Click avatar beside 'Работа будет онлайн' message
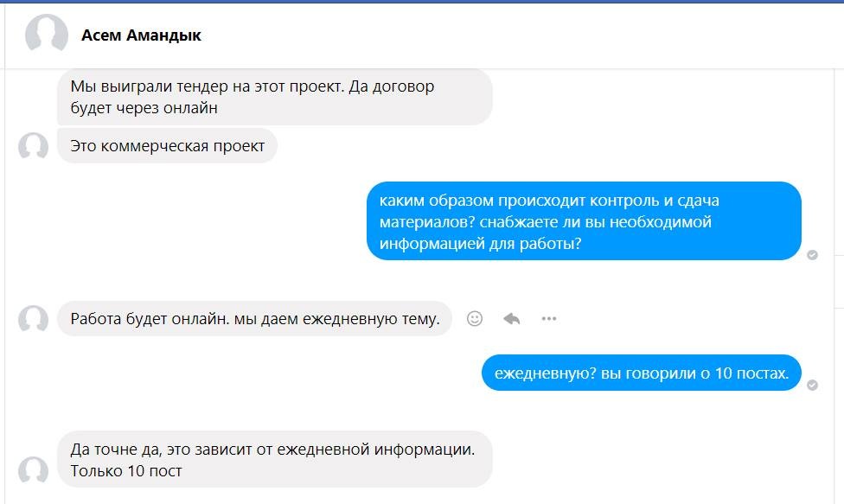The height and width of the screenshot is (504, 844). click(x=34, y=319)
